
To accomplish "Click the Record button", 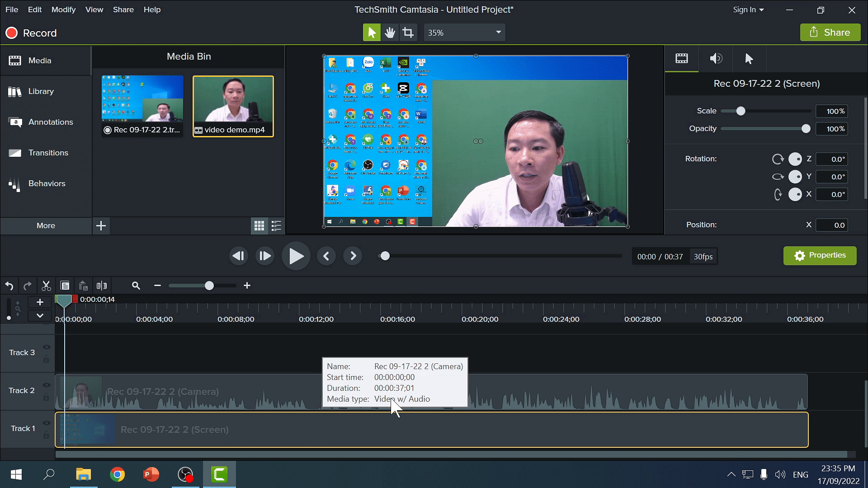I will point(31,33).
